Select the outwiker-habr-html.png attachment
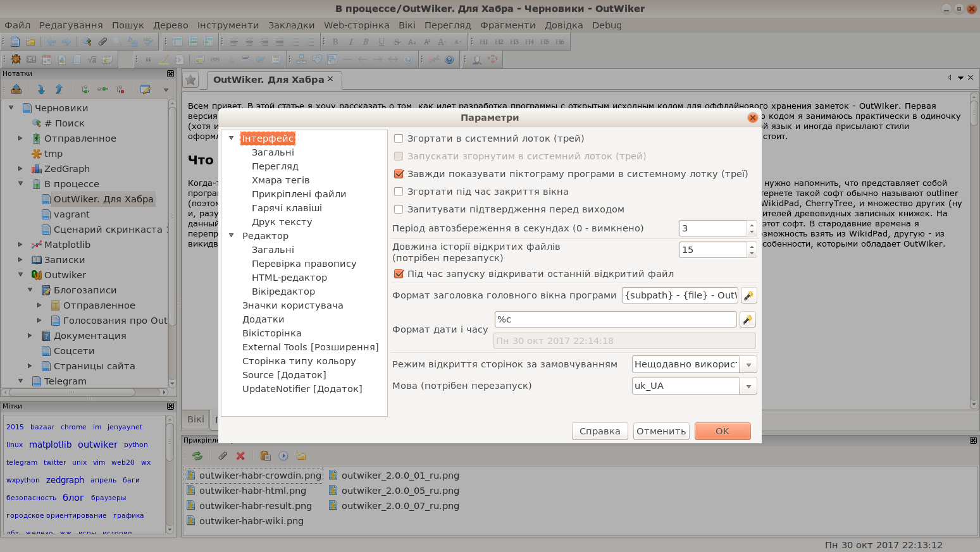Viewport: 980px width, 552px height. pyautogui.click(x=253, y=490)
